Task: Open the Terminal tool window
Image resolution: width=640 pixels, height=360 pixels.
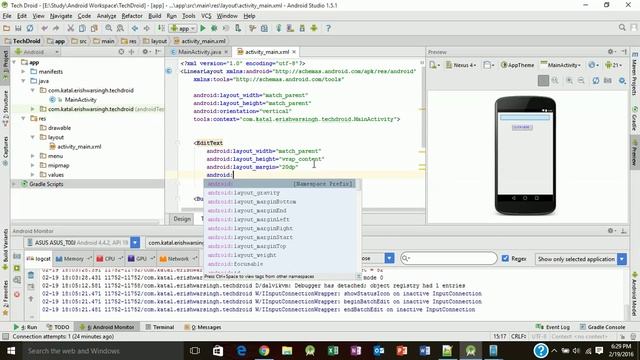Action: pos(160,327)
